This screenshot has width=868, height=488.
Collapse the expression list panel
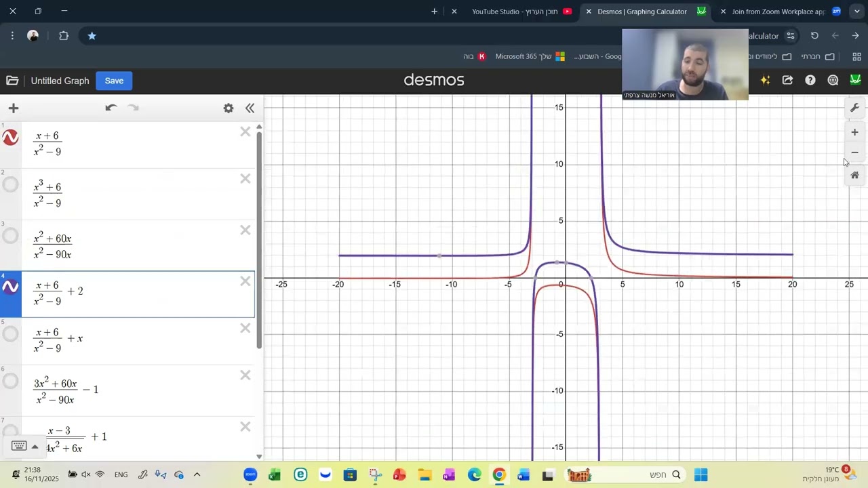point(250,108)
